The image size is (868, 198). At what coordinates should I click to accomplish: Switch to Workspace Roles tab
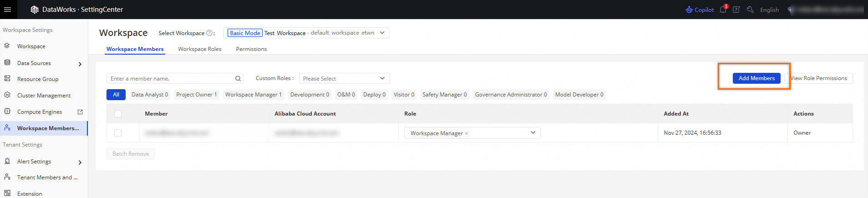(200, 49)
